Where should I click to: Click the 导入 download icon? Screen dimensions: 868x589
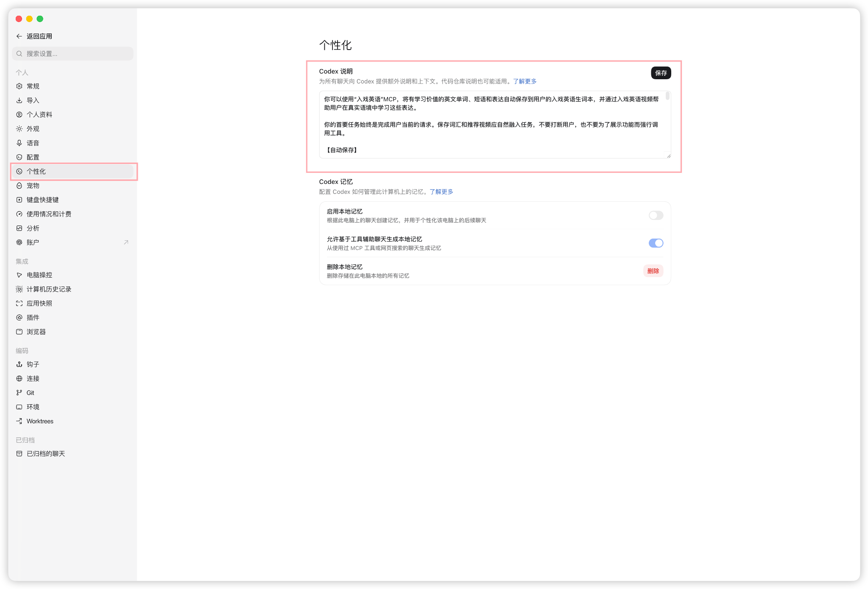point(19,100)
